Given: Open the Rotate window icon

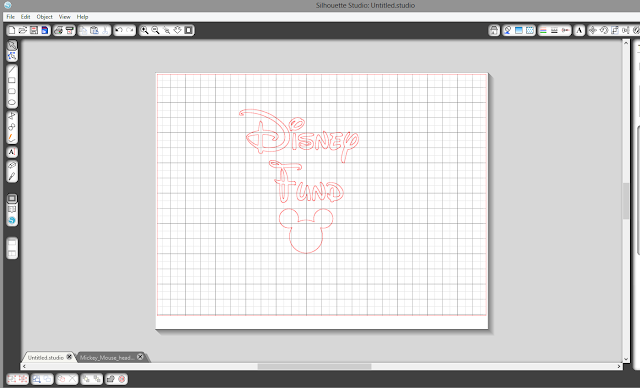Looking at the screenshot, I should (604, 30).
